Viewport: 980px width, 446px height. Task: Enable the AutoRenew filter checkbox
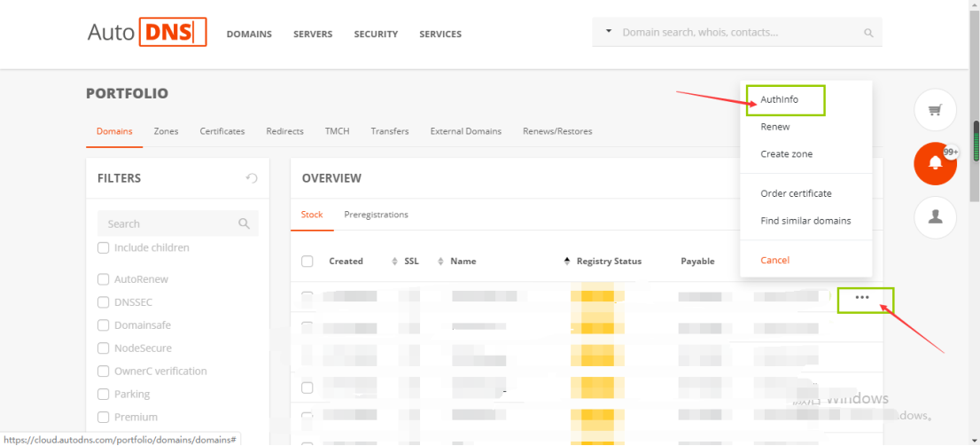tap(104, 279)
